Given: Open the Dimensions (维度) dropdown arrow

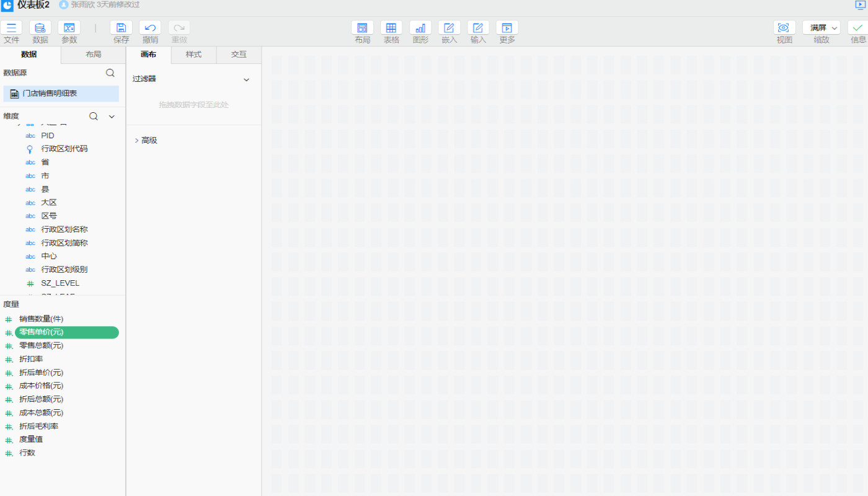Looking at the screenshot, I should 112,117.
